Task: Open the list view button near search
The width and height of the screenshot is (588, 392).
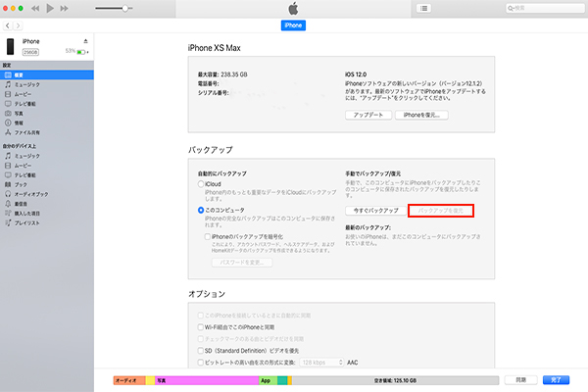Action: click(x=423, y=8)
